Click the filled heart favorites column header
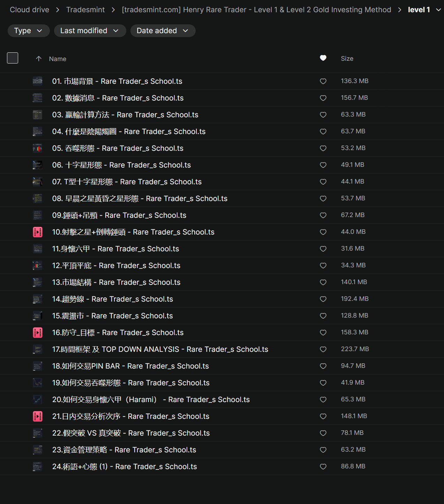 point(323,58)
